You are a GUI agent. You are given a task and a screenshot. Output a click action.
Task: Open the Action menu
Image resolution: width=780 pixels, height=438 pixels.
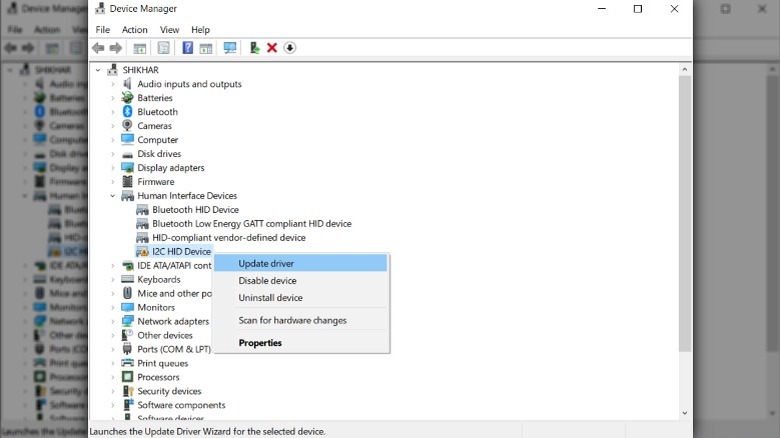click(134, 30)
